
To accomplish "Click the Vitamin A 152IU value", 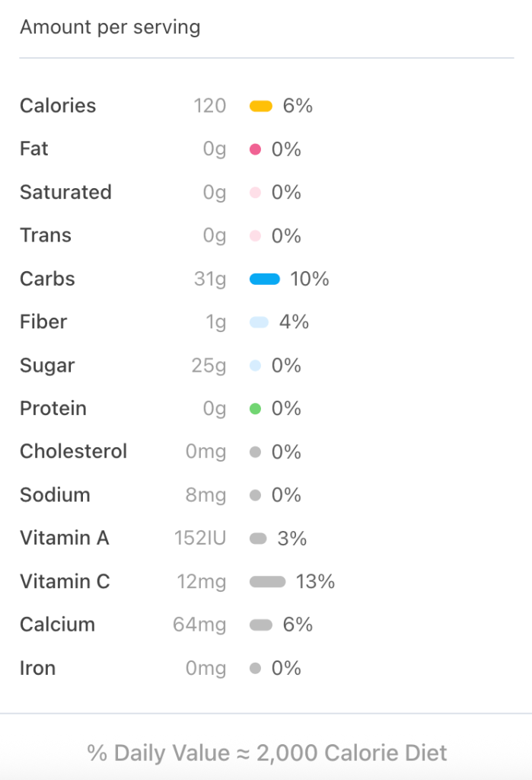I will (200, 539).
